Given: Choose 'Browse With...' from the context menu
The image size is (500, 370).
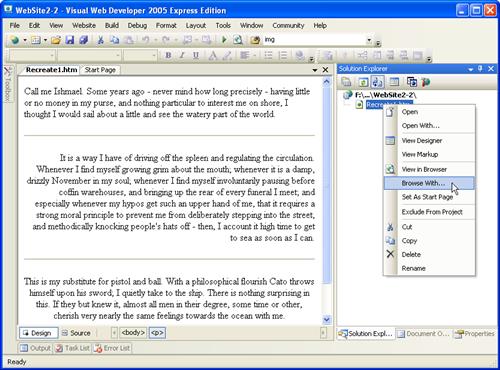Looking at the screenshot, I should tap(429, 183).
